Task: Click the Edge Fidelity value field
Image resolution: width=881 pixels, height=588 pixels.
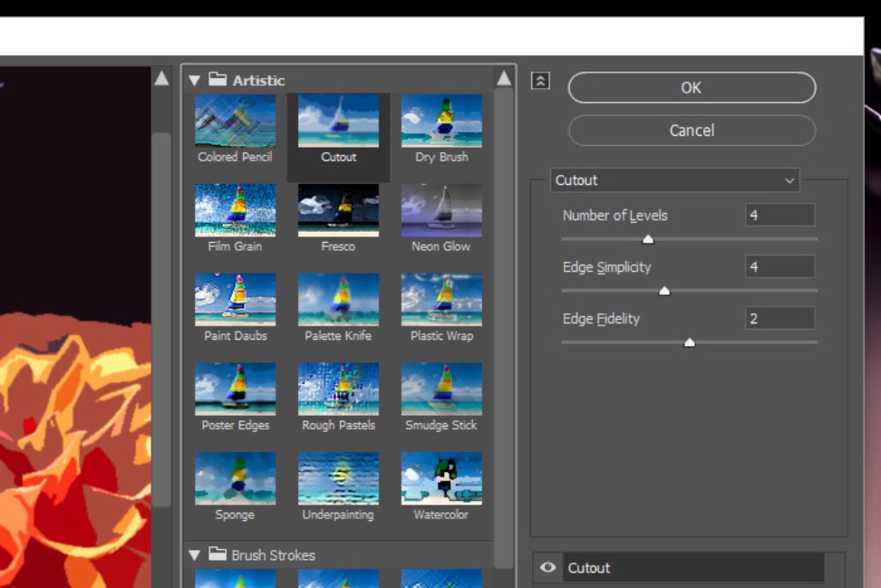Action: 779,318
